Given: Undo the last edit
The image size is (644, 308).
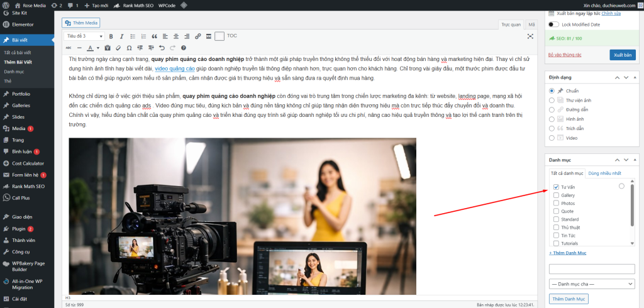Looking at the screenshot, I should 162,48.
